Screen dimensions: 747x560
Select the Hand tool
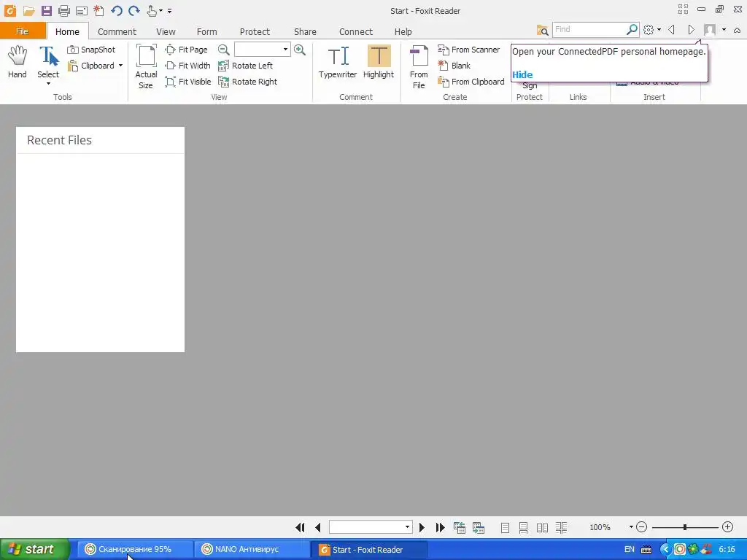tap(18, 62)
